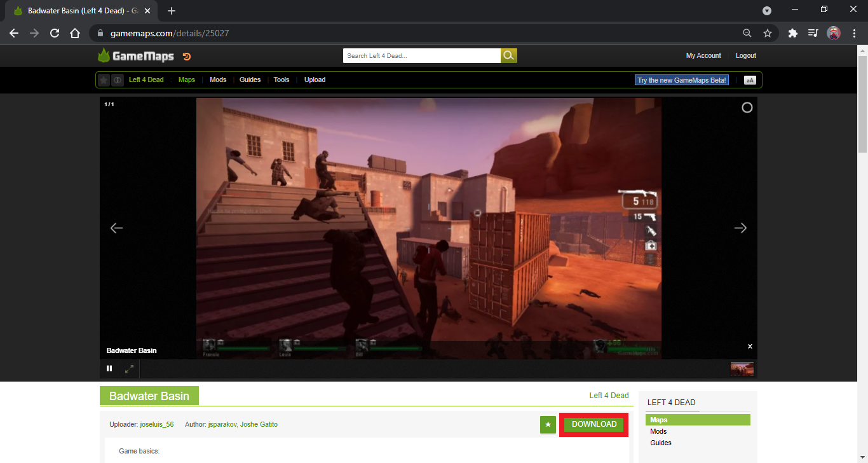868x463 pixels.
Task: Click the orange history icon beside GameMaps logo
Action: [x=187, y=57]
